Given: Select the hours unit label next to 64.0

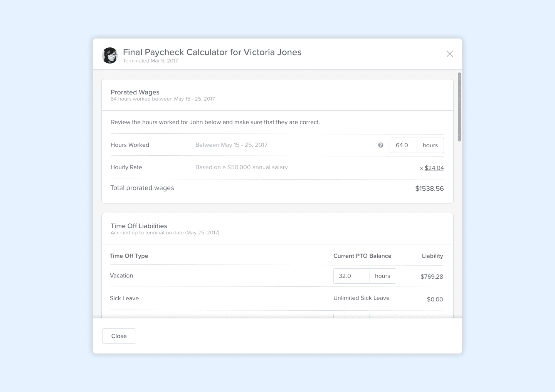Looking at the screenshot, I should 430,145.
